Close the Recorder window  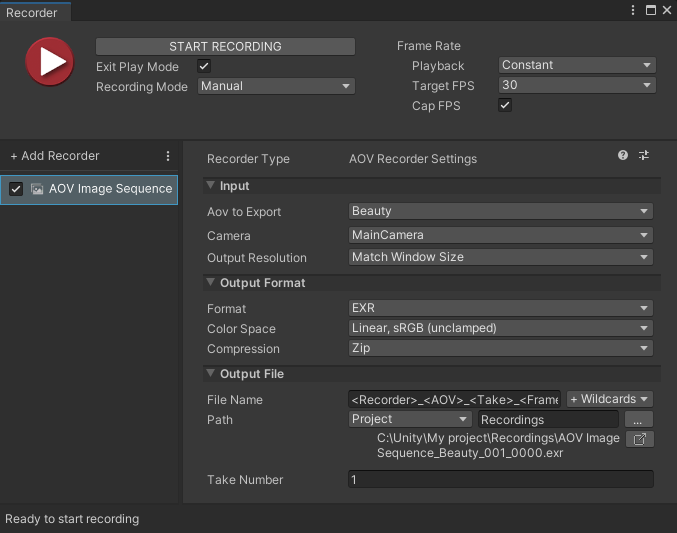(x=667, y=10)
